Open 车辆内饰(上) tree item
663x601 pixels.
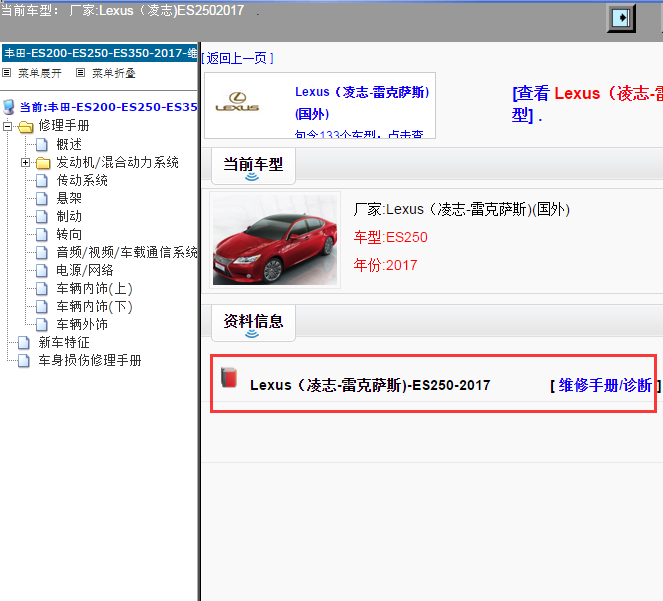coord(94,288)
